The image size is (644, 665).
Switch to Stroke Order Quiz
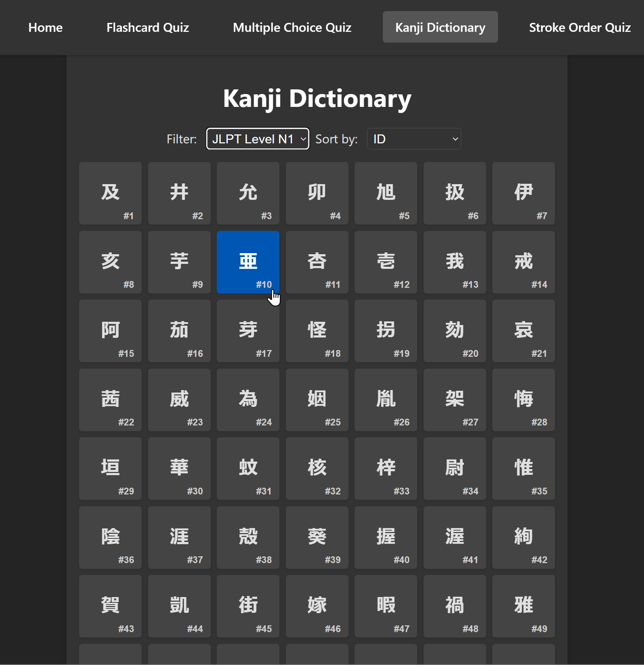tap(580, 27)
